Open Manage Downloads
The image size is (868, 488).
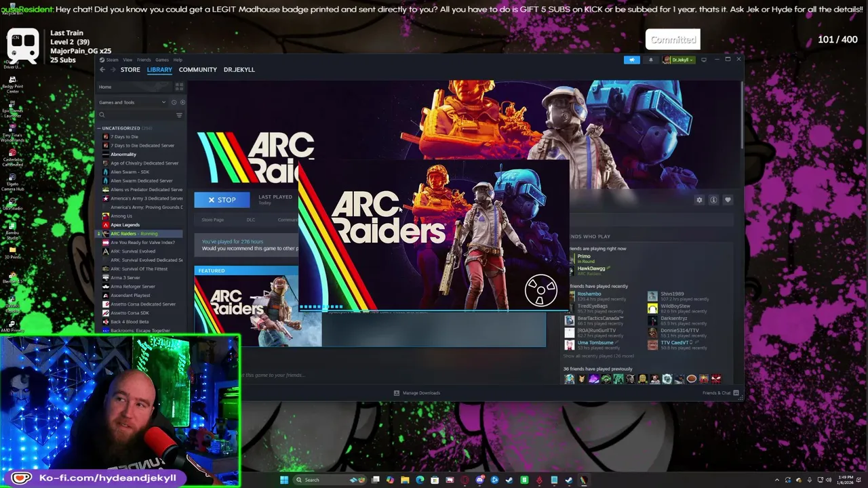[417, 393]
